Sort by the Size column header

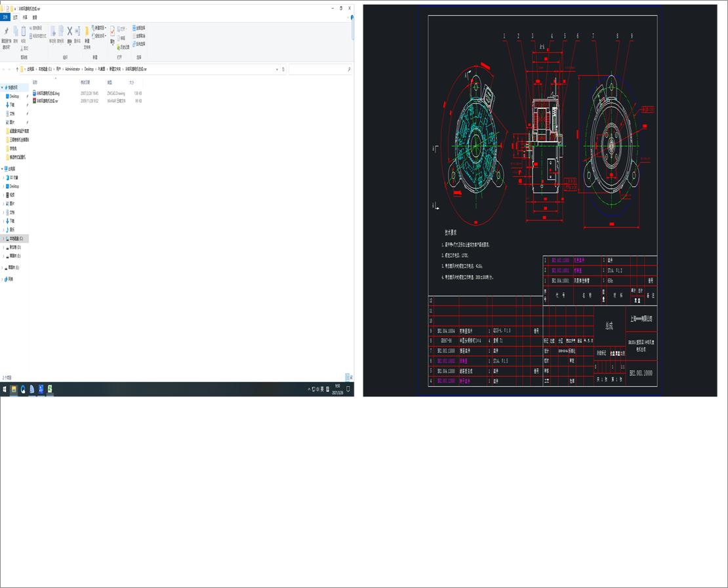pyautogui.click(x=132, y=83)
